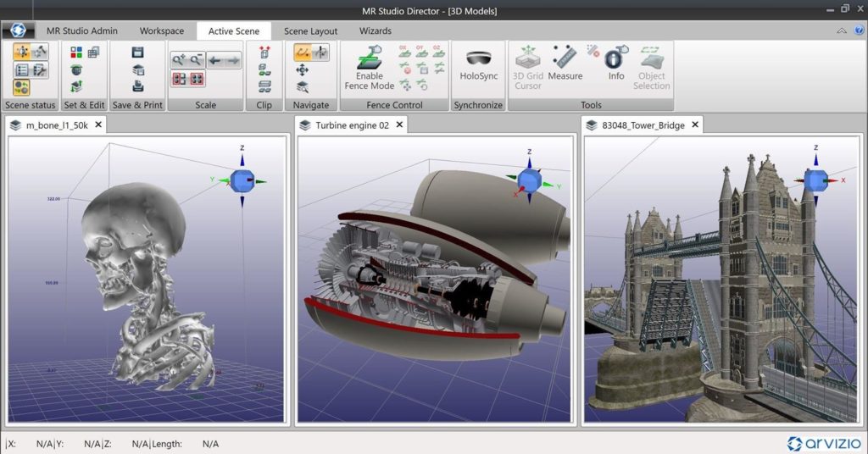Select the Measure tool
The width and height of the screenshot is (868, 454).
point(565,63)
